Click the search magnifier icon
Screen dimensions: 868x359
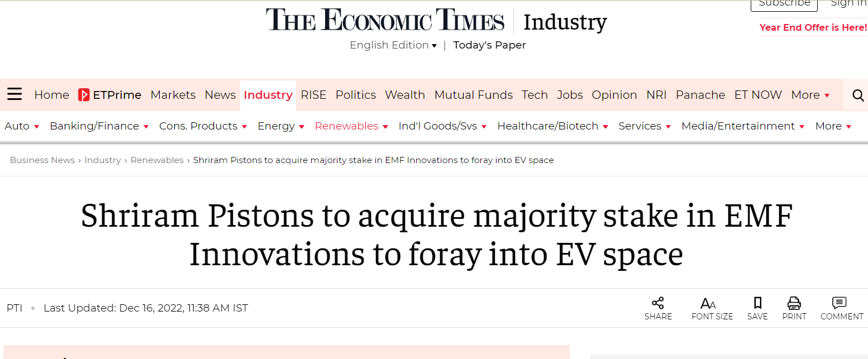(858, 95)
